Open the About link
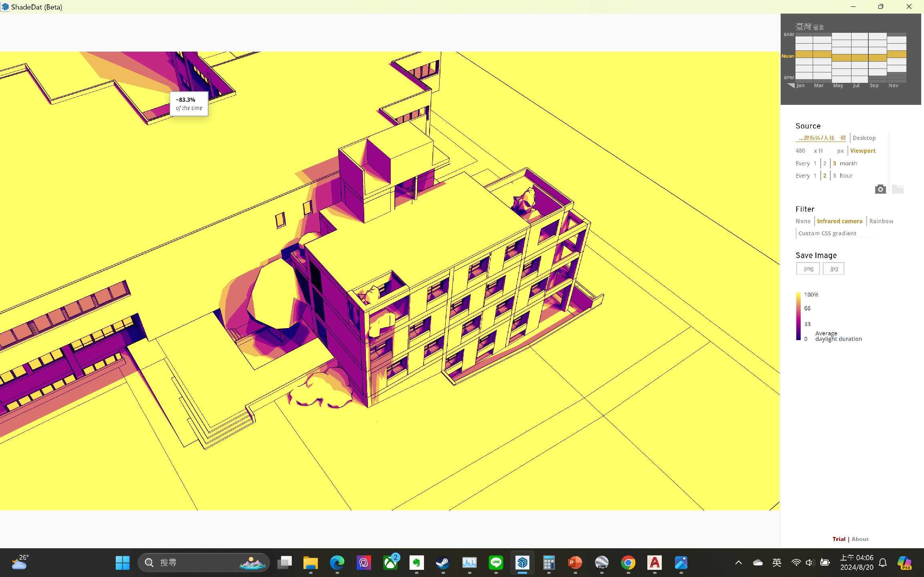924x577 pixels. coord(860,539)
